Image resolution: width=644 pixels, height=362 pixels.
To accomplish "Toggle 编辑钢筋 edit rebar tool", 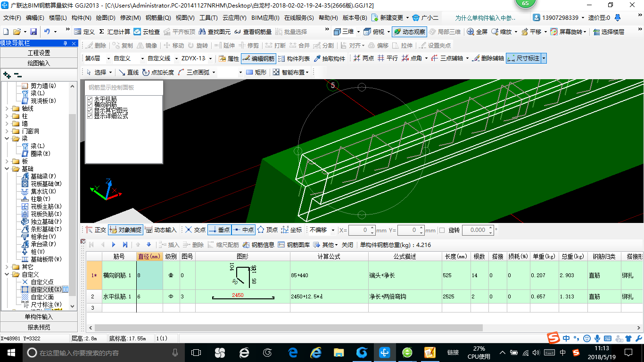I will pos(258,58).
